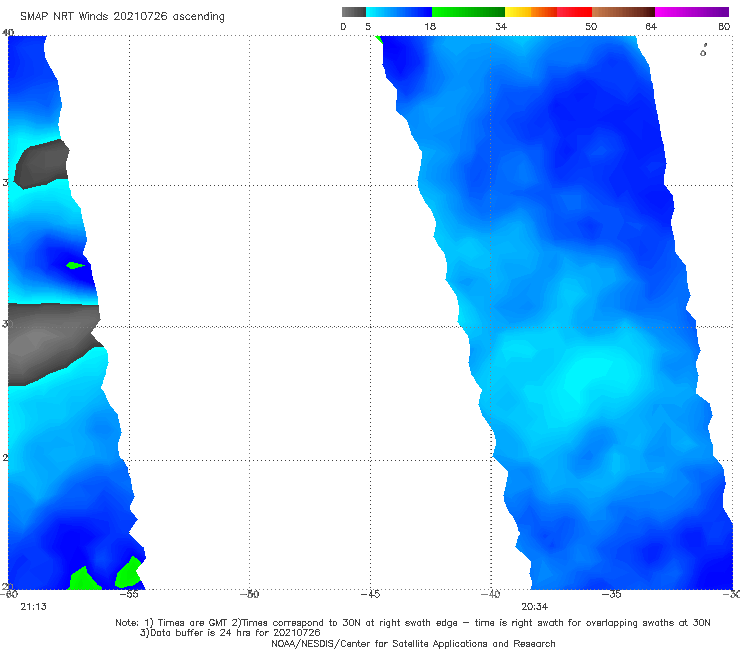This screenshot has height=650, width=740.
Task: Click the colorbar label '50'
Action: (591, 27)
